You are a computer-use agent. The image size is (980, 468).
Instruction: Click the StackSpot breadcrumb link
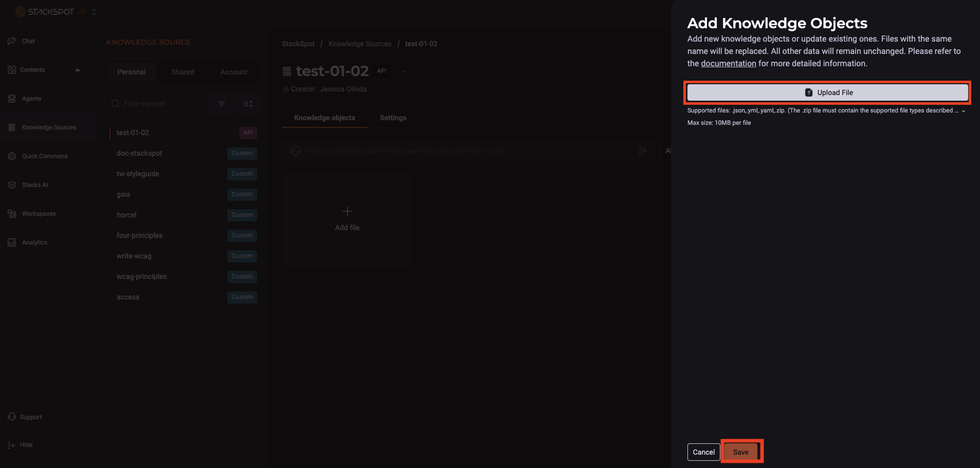pos(298,44)
